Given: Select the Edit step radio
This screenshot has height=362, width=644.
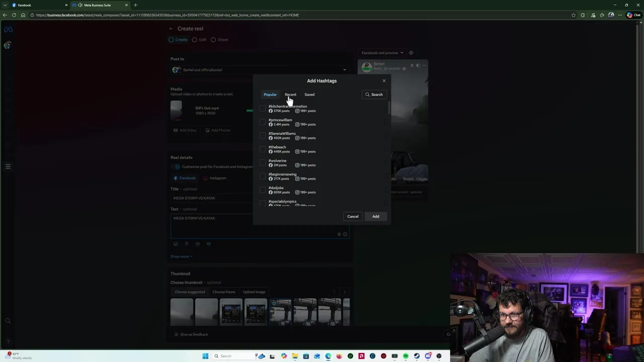Looking at the screenshot, I should tap(194, 40).
